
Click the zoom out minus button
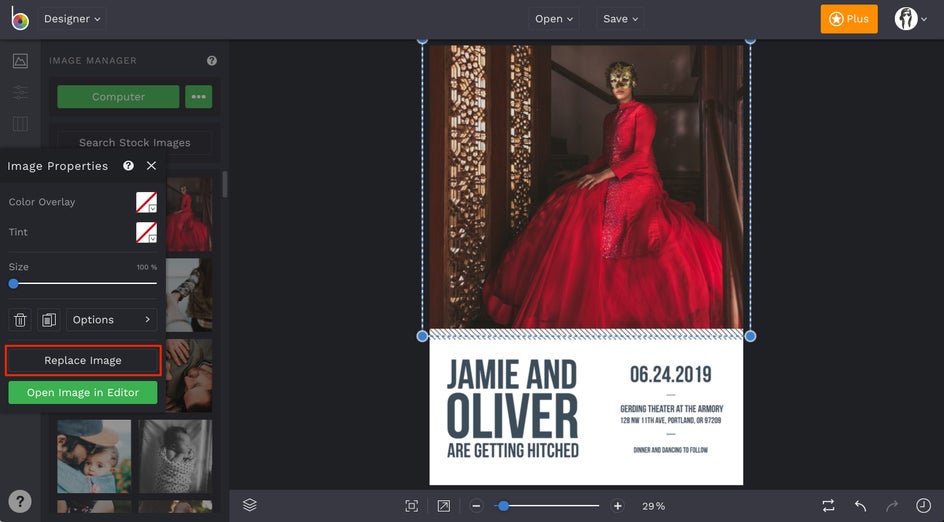[x=476, y=506]
